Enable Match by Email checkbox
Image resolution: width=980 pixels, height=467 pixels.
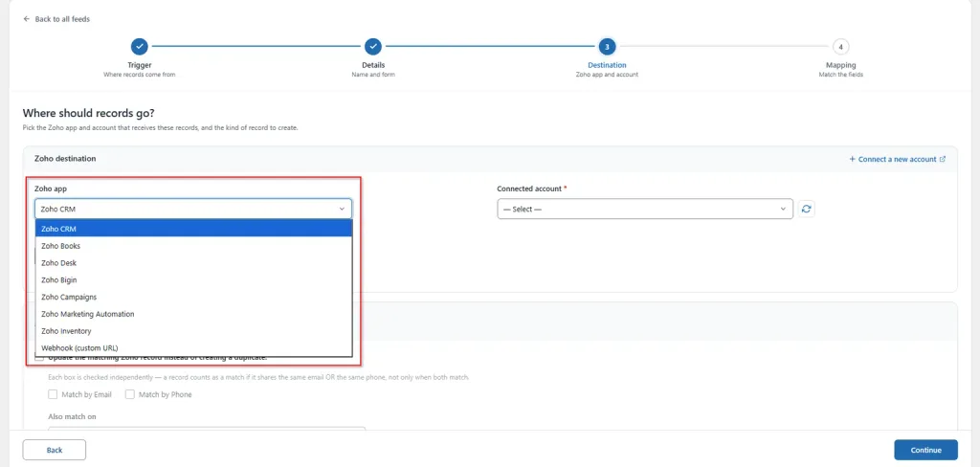(x=54, y=394)
